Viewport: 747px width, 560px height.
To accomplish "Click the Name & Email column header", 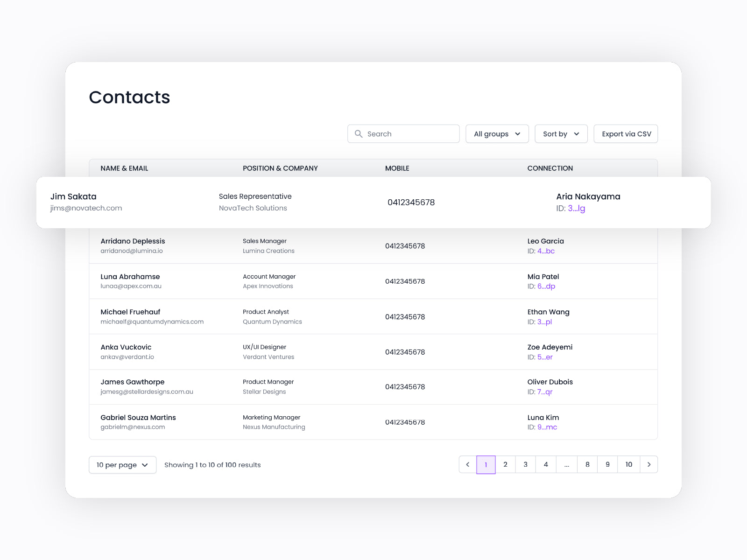I will [x=124, y=168].
